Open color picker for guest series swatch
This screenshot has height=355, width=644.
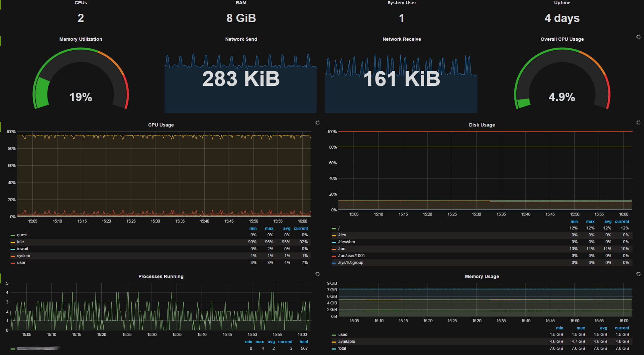[13, 235]
